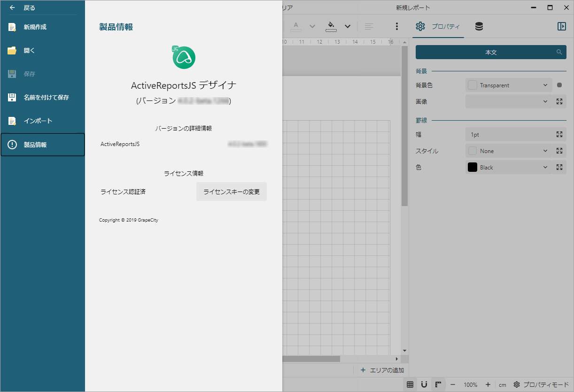
Task: Toggle the ruler visibility icon
Action: (x=438, y=384)
